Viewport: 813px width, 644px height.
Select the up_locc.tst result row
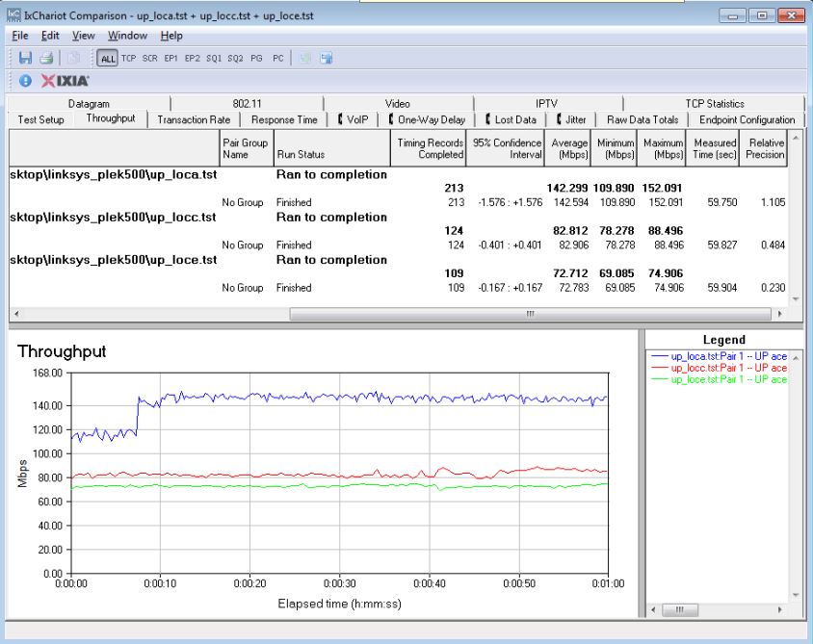click(398, 218)
